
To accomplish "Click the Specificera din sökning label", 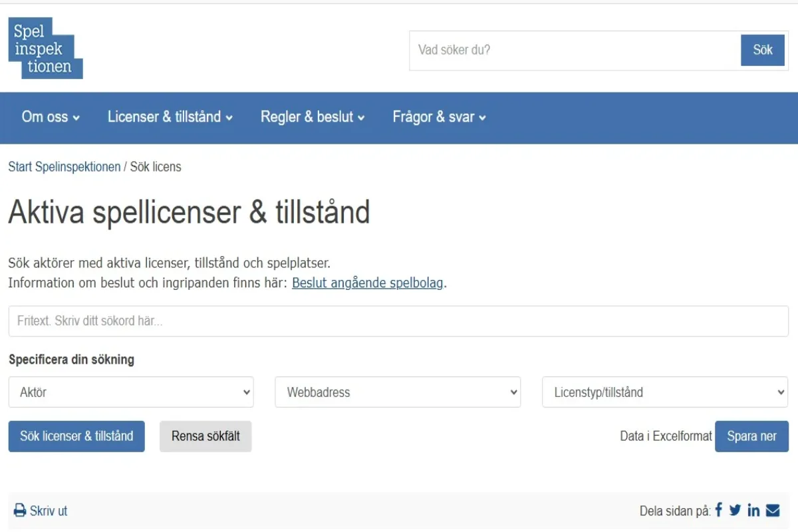I will point(71,360).
